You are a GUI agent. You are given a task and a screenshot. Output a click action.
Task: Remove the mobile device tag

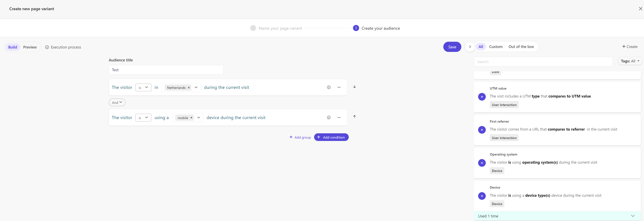pyautogui.click(x=191, y=118)
